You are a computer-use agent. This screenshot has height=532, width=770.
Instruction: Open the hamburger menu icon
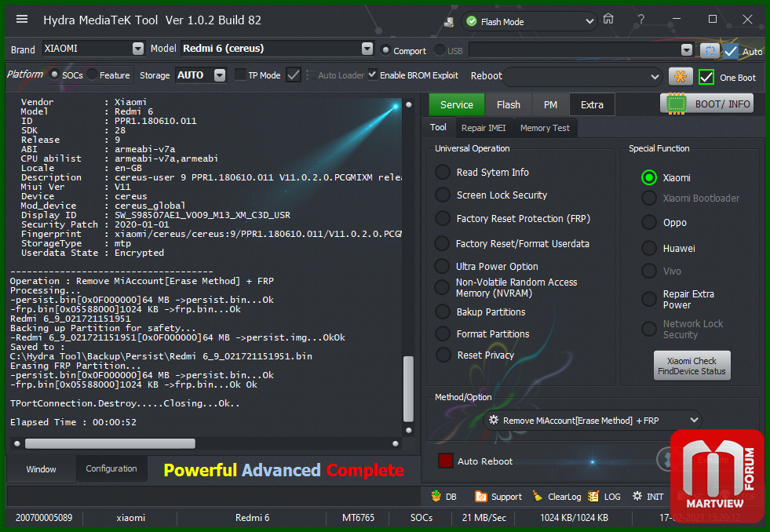click(x=22, y=20)
